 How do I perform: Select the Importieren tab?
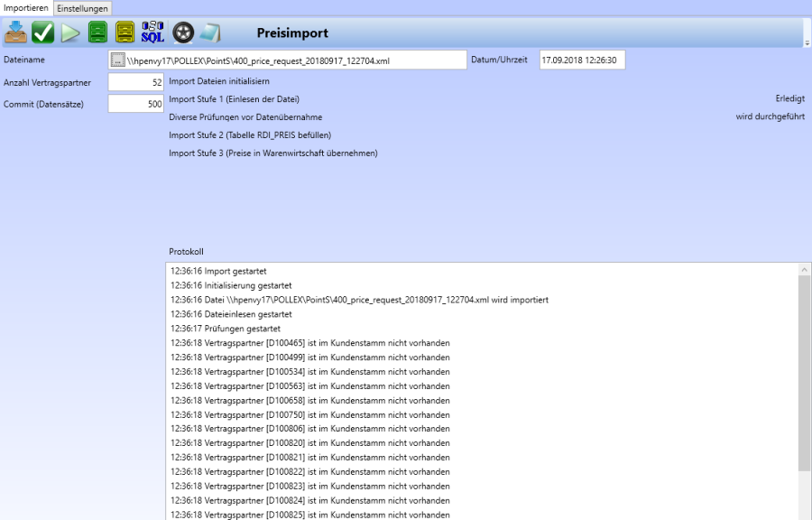point(27,8)
